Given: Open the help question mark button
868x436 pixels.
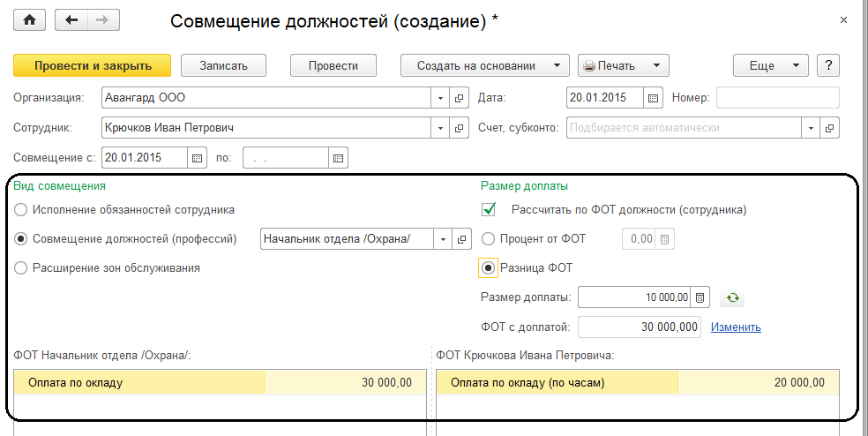Looking at the screenshot, I should pos(827,65).
